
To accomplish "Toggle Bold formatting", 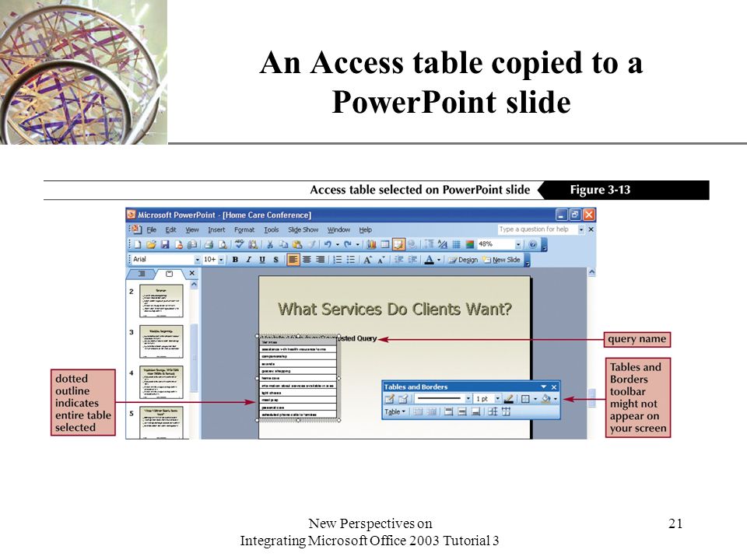I will 235,260.
